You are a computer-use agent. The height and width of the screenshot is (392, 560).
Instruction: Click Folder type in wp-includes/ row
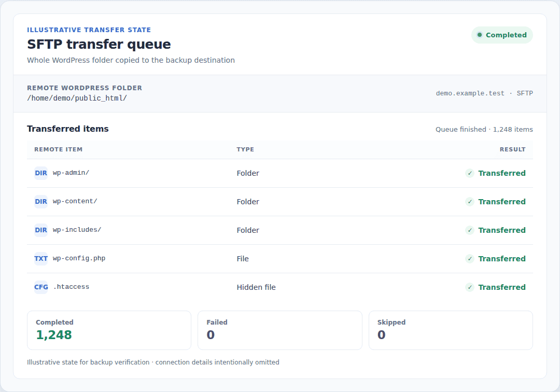pyautogui.click(x=248, y=230)
